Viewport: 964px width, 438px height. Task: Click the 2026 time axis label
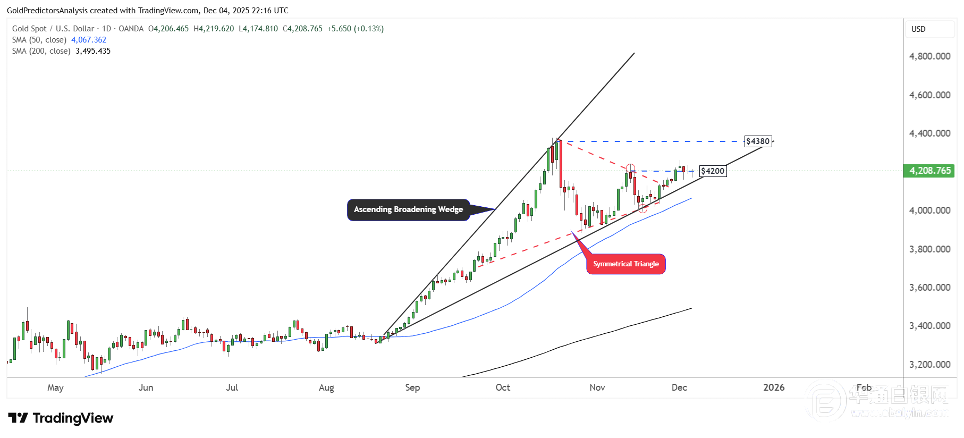tap(772, 386)
